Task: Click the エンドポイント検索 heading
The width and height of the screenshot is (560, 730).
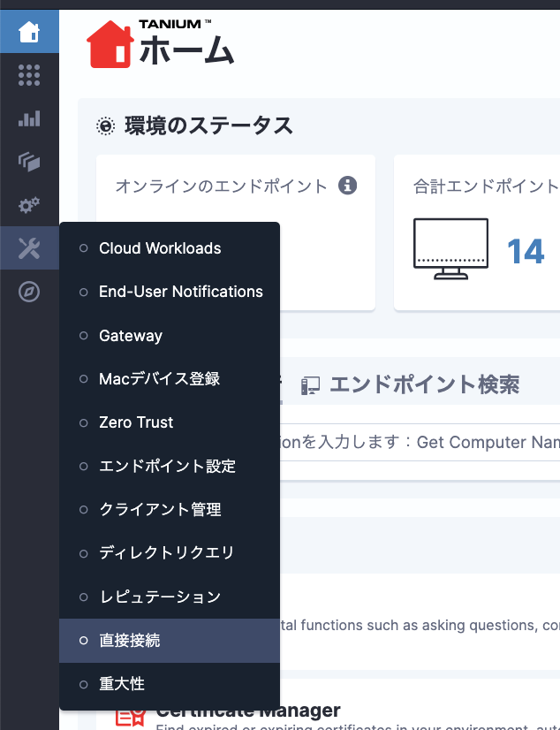Action: coord(425,385)
